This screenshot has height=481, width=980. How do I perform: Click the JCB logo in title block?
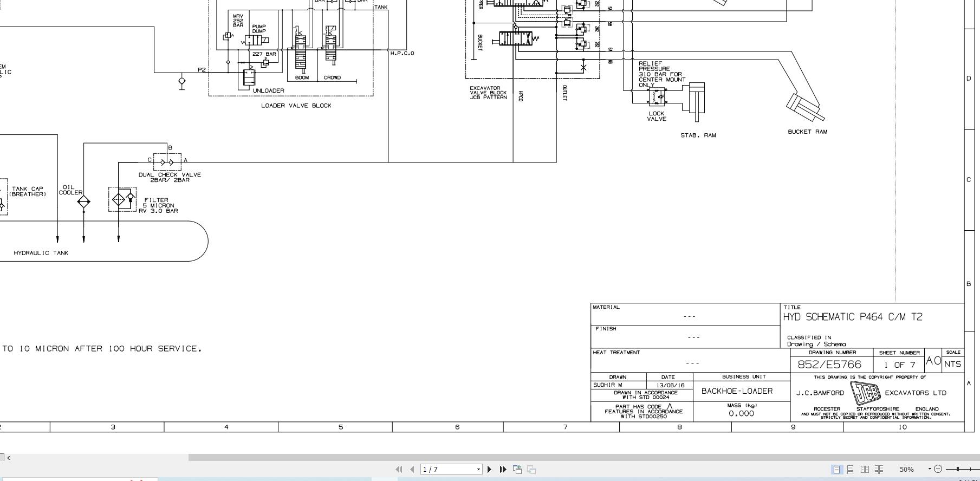(865, 393)
